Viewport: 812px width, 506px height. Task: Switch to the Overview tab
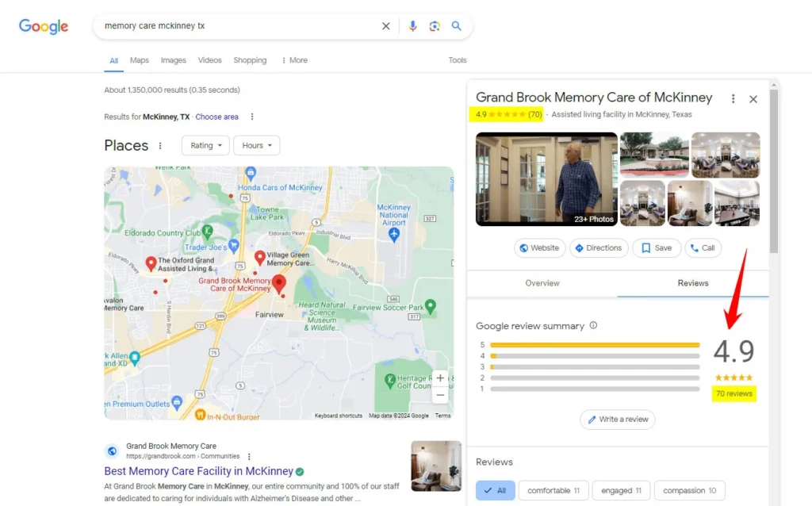(x=542, y=283)
